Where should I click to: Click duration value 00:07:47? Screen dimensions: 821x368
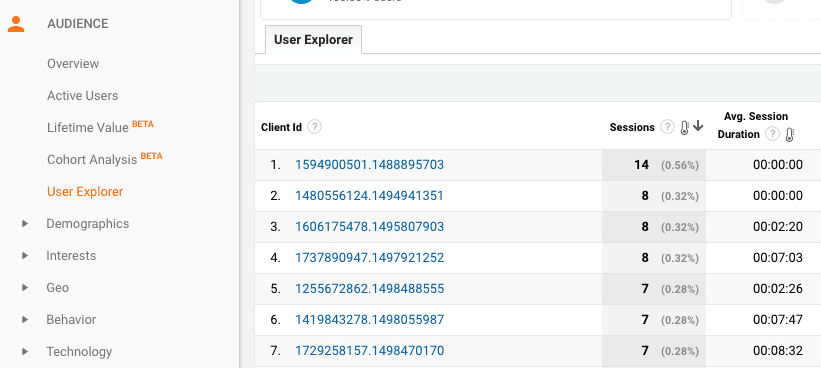[x=778, y=319]
